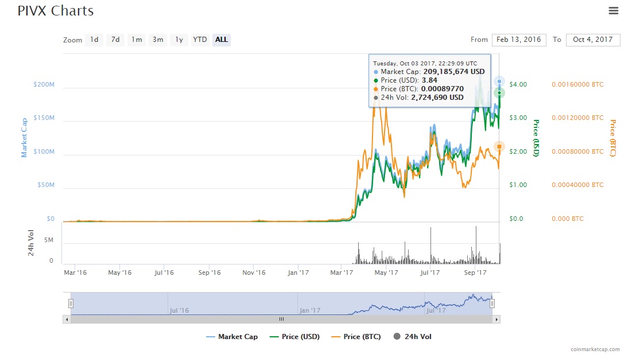Select the 7d zoom range
The height and width of the screenshot is (354, 644).
click(x=115, y=40)
